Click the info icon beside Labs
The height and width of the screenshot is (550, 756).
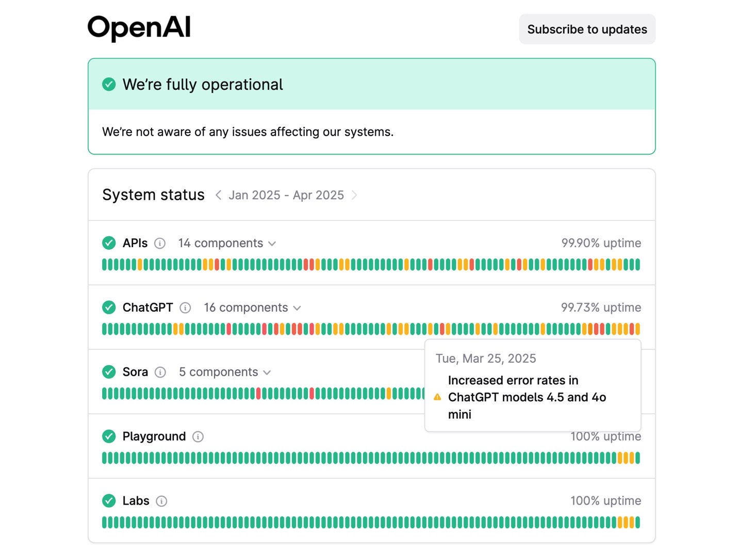(x=161, y=502)
